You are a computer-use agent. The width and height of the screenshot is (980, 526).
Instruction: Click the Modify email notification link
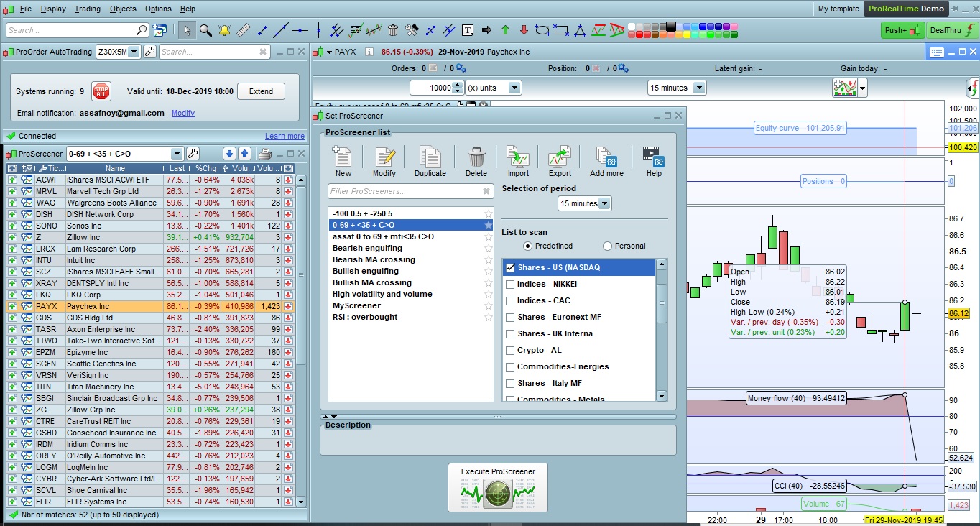(183, 113)
